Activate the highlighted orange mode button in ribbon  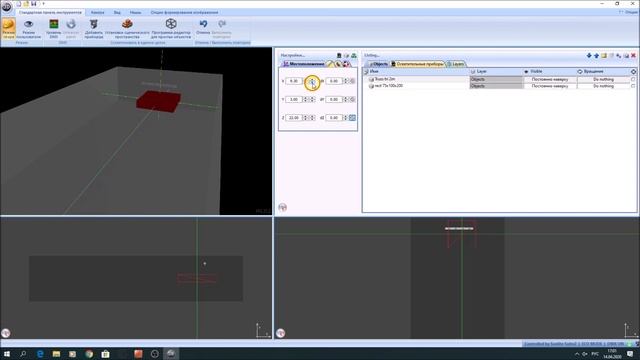point(9,29)
